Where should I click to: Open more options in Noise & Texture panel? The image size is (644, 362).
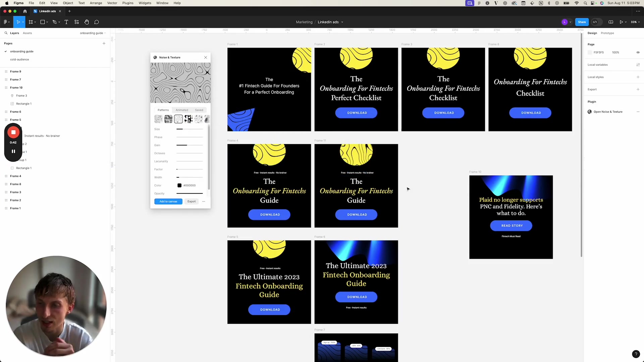(x=204, y=201)
